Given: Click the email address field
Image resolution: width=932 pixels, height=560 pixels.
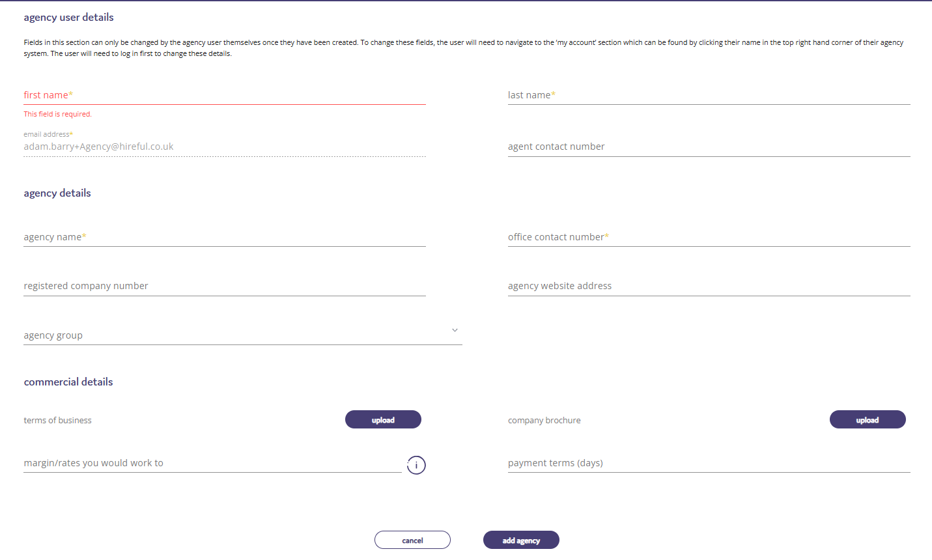Looking at the screenshot, I should point(225,147).
